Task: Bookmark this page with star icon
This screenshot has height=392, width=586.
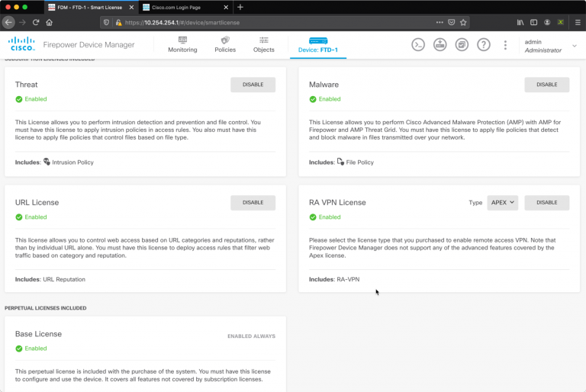Action: pos(463,22)
